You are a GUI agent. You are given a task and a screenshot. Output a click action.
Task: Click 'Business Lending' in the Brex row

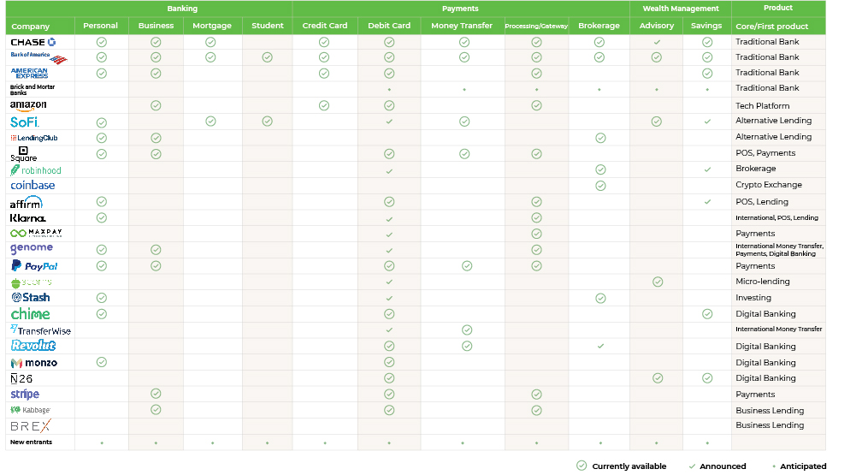pos(770,425)
